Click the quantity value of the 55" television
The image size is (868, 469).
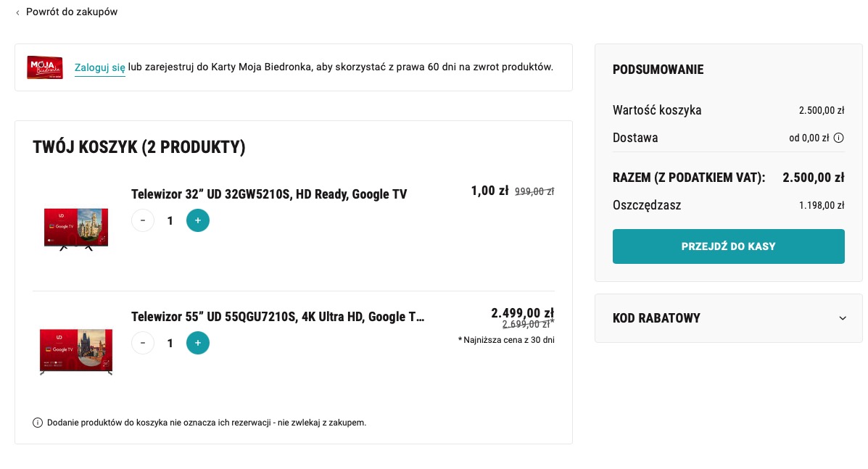(x=170, y=344)
